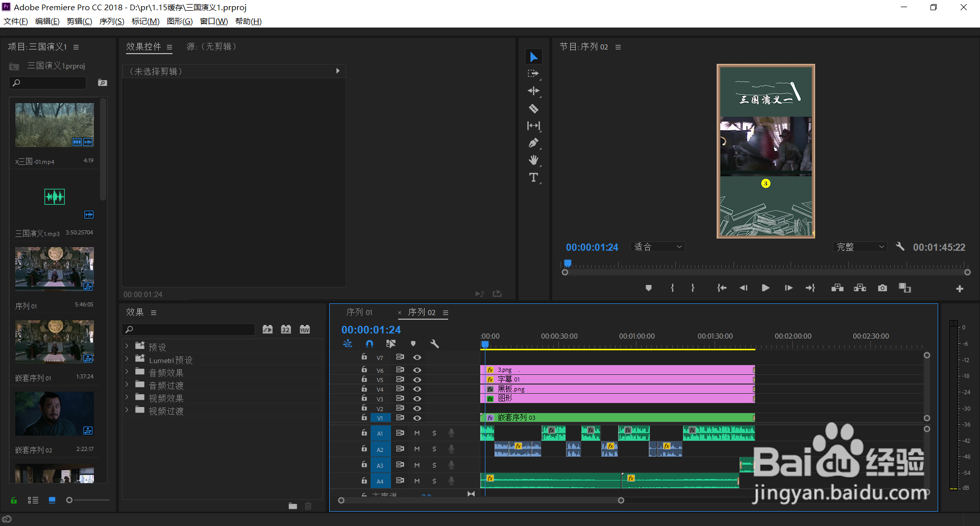Click Go to In point button
The height and width of the screenshot is (526, 980).
tap(722, 288)
